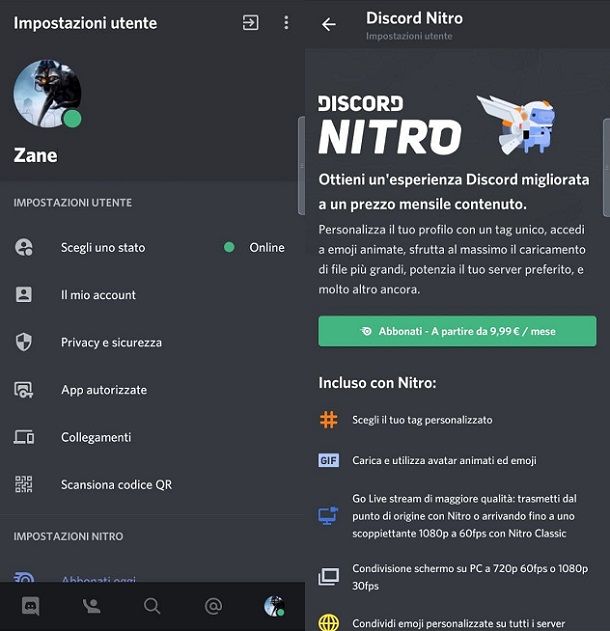Open Collegamenti settings

[152, 437]
